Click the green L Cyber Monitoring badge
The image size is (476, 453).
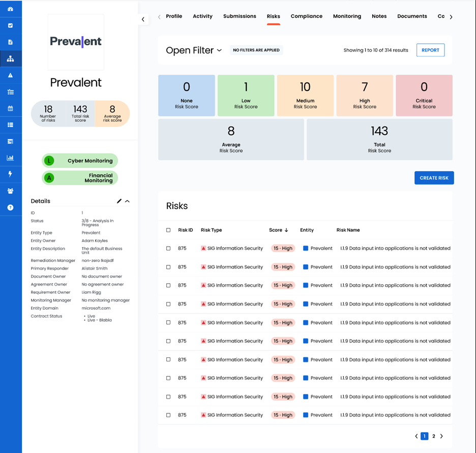pos(79,161)
